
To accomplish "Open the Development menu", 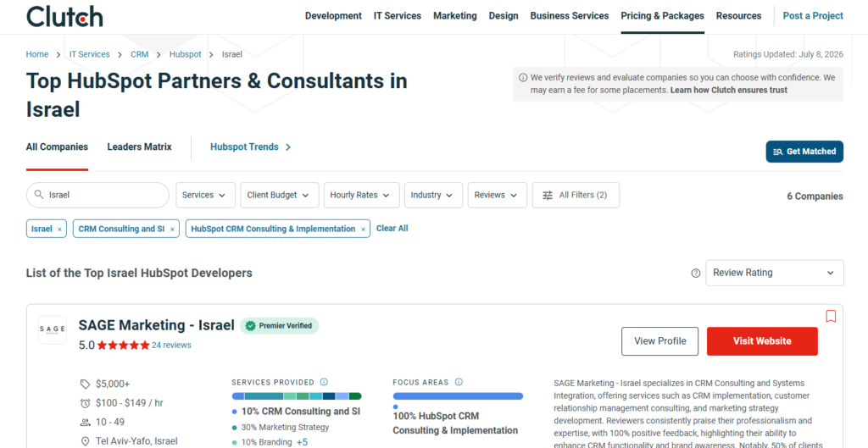I will point(333,16).
